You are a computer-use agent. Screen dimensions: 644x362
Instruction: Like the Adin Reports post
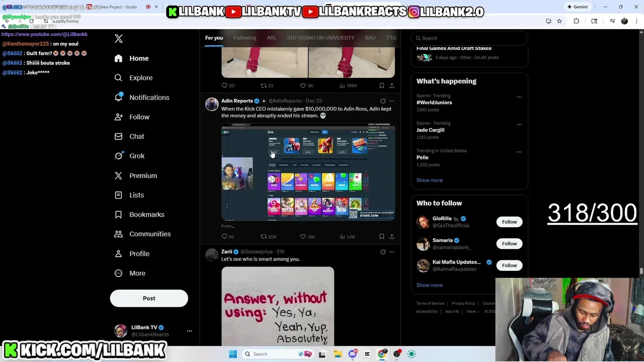click(x=303, y=236)
